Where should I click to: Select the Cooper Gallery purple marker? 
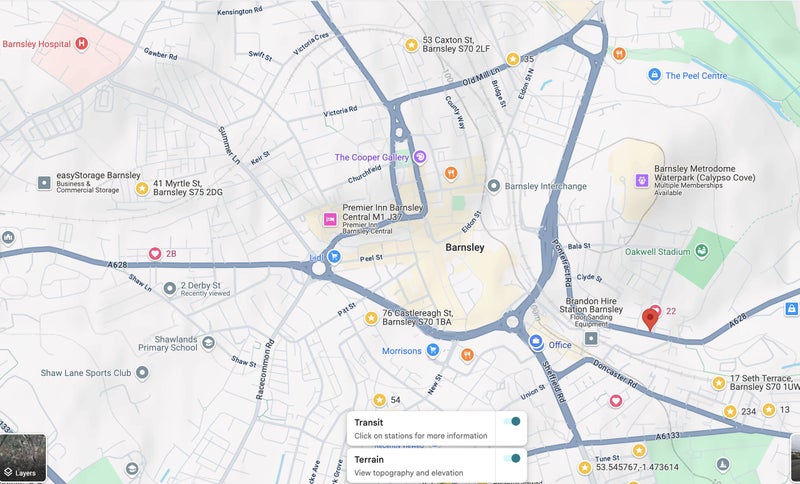(420, 157)
